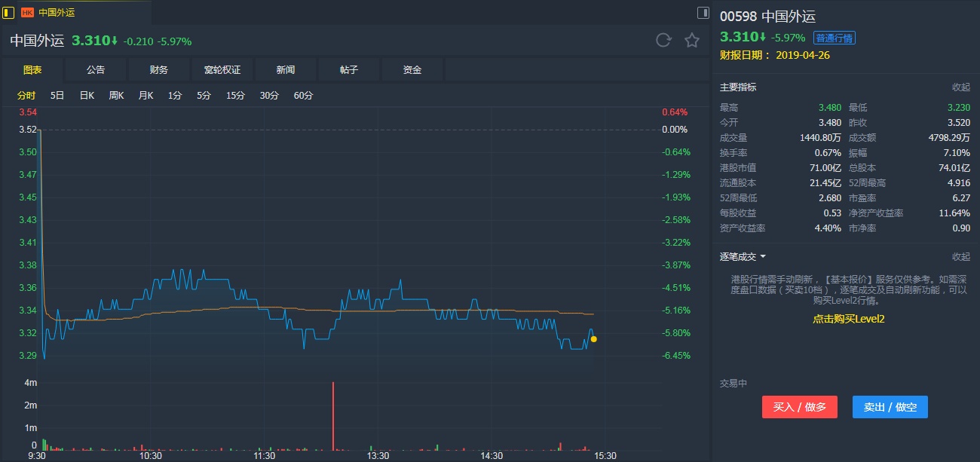Click the yellow left sidebar toggle icon
This screenshot has width=980, height=462.
click(x=8, y=12)
